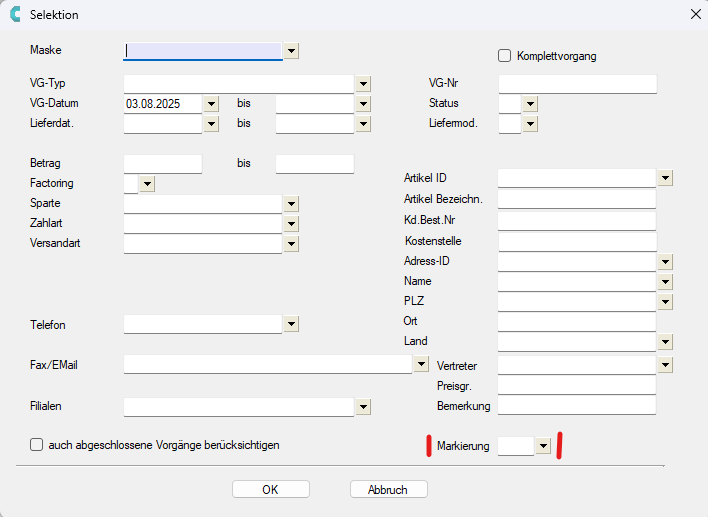Open the Maske dropdown list

tap(292, 51)
